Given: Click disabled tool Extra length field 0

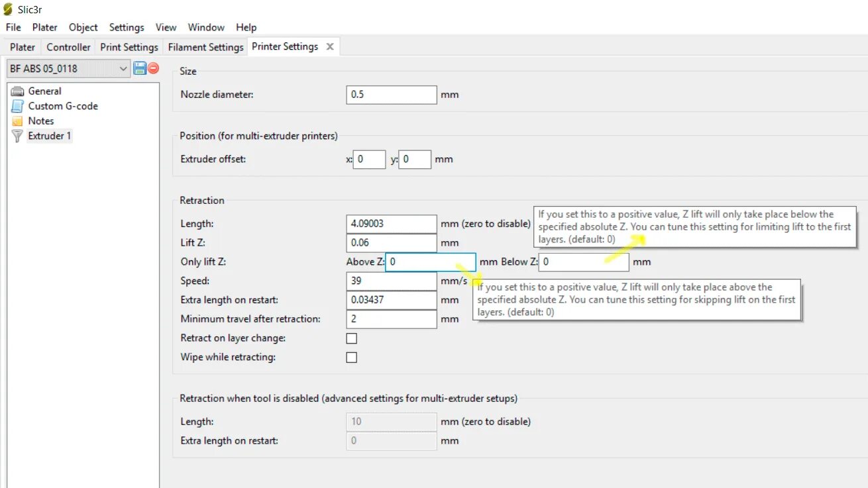Looking at the screenshot, I should coord(392,441).
